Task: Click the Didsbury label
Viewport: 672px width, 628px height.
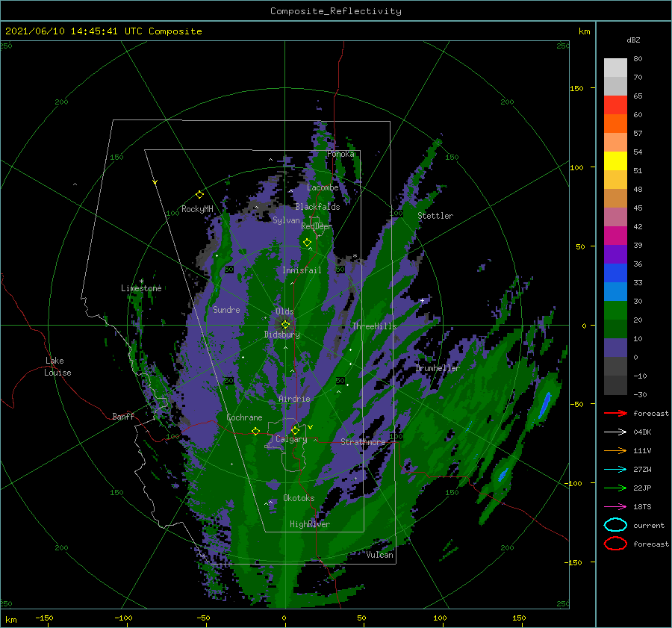Action: pos(281,335)
